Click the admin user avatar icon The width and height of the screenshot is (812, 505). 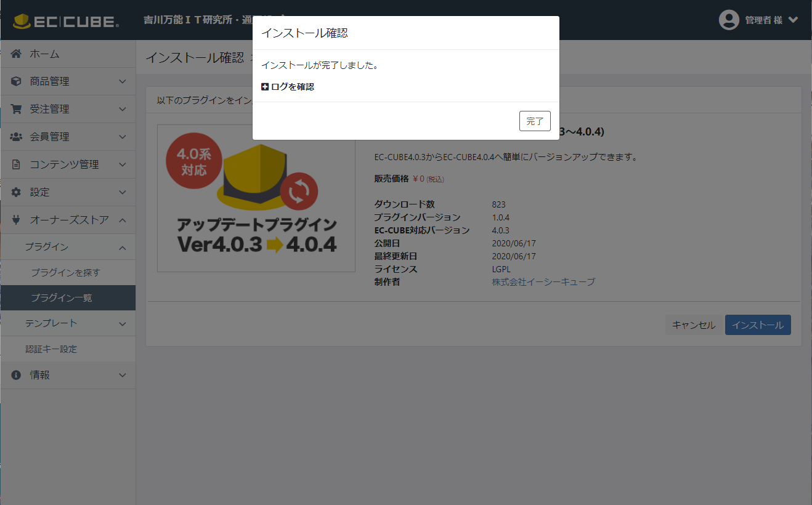(729, 20)
